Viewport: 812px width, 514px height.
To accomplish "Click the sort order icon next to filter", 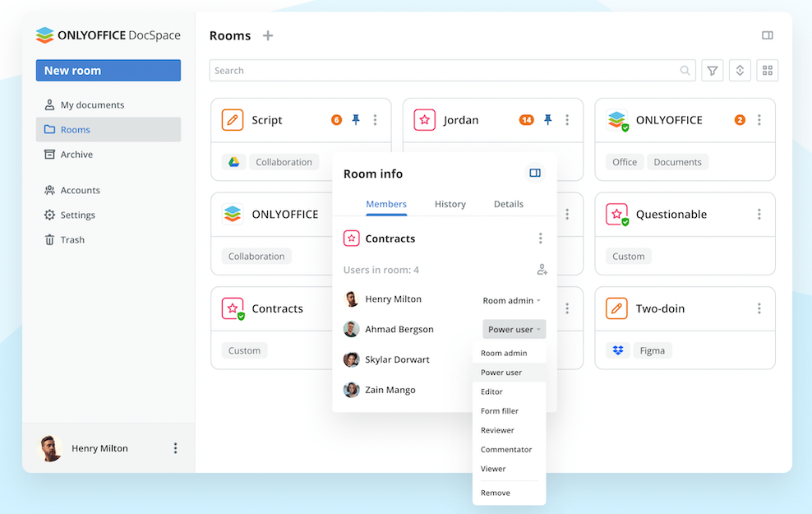I will click(x=739, y=70).
